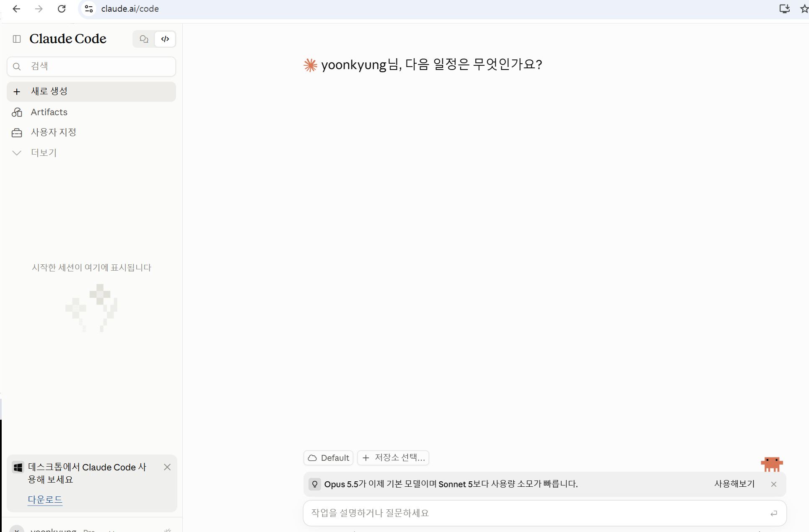Open Artifacts in sidebar
Screen dimensions: 809x532
(91, 112)
